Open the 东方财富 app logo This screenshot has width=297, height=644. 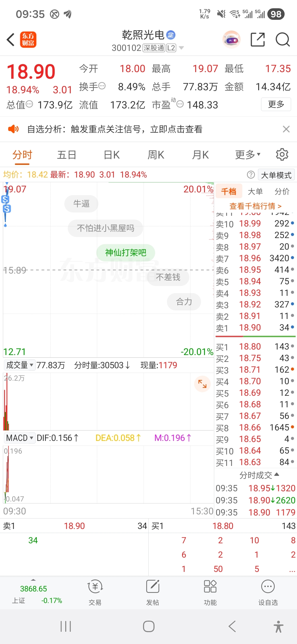(x=28, y=40)
